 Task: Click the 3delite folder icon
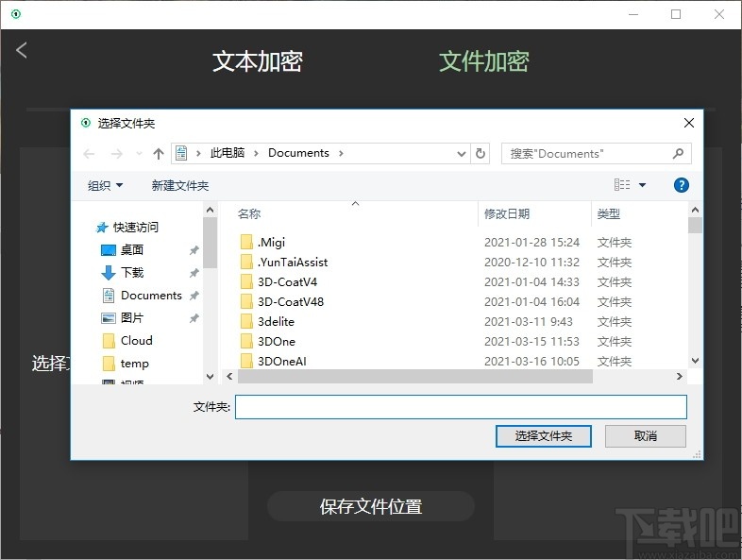[x=246, y=321]
